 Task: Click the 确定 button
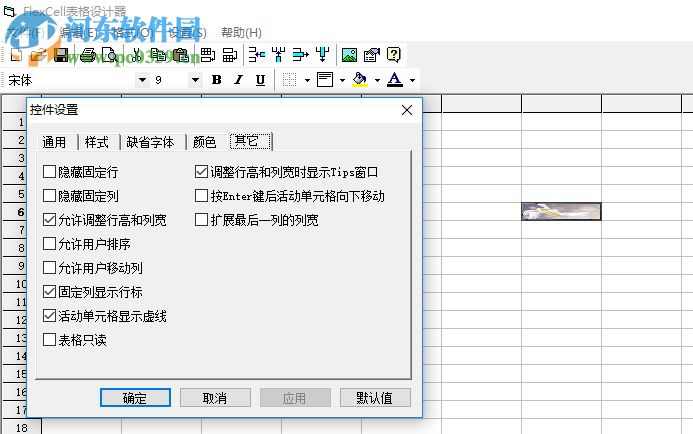point(135,398)
